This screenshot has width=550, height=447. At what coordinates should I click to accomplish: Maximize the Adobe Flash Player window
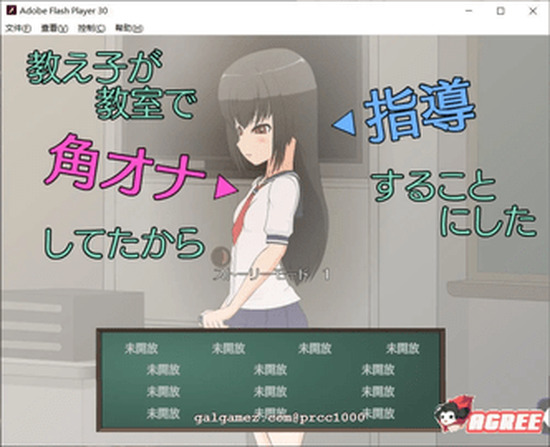[x=501, y=11]
